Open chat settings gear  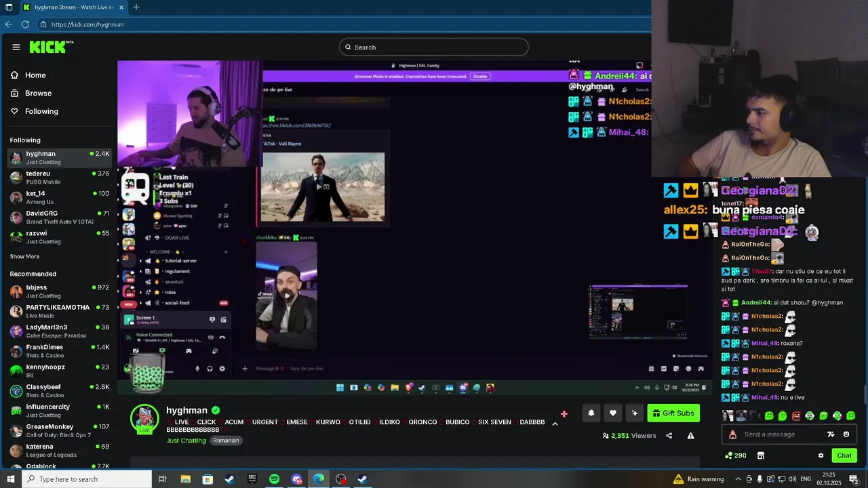821,455
